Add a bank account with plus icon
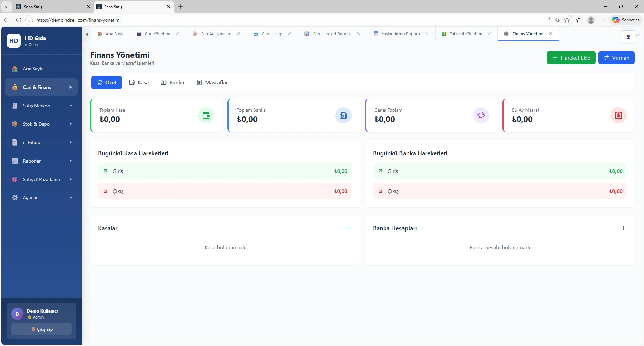The height and width of the screenshot is (346, 644). click(x=623, y=228)
